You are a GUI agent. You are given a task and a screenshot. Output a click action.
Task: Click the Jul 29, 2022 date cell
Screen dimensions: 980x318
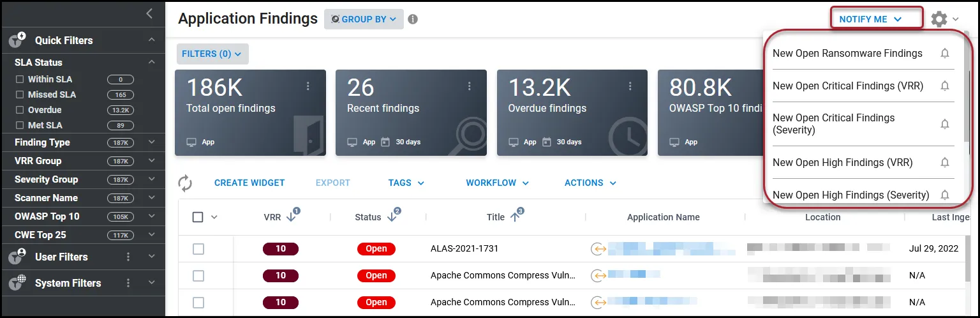(x=934, y=249)
